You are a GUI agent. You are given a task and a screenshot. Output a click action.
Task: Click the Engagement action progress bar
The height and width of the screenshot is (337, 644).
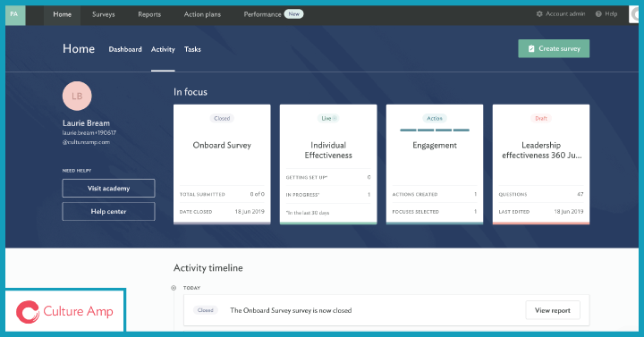pos(435,131)
